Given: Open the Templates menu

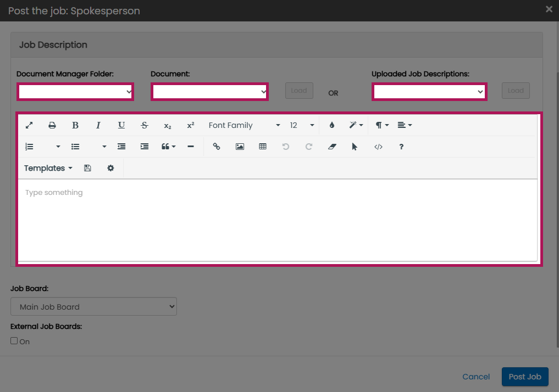Looking at the screenshot, I should 48,168.
